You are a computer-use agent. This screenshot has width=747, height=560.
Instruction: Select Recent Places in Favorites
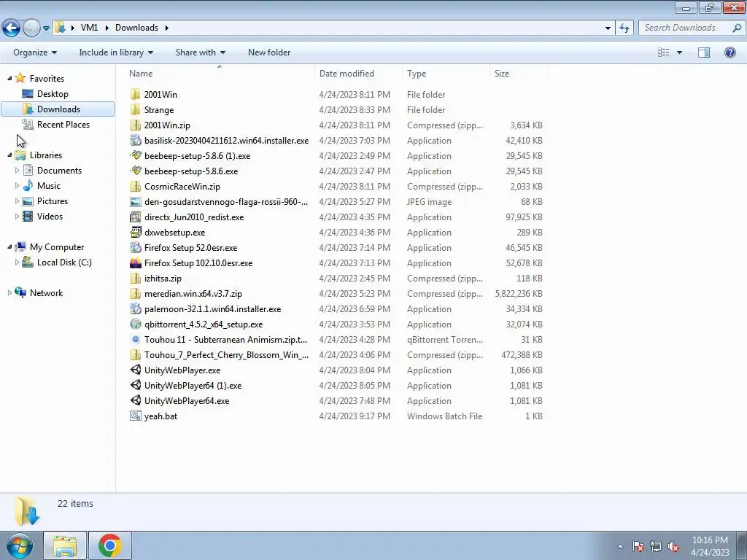(x=63, y=124)
